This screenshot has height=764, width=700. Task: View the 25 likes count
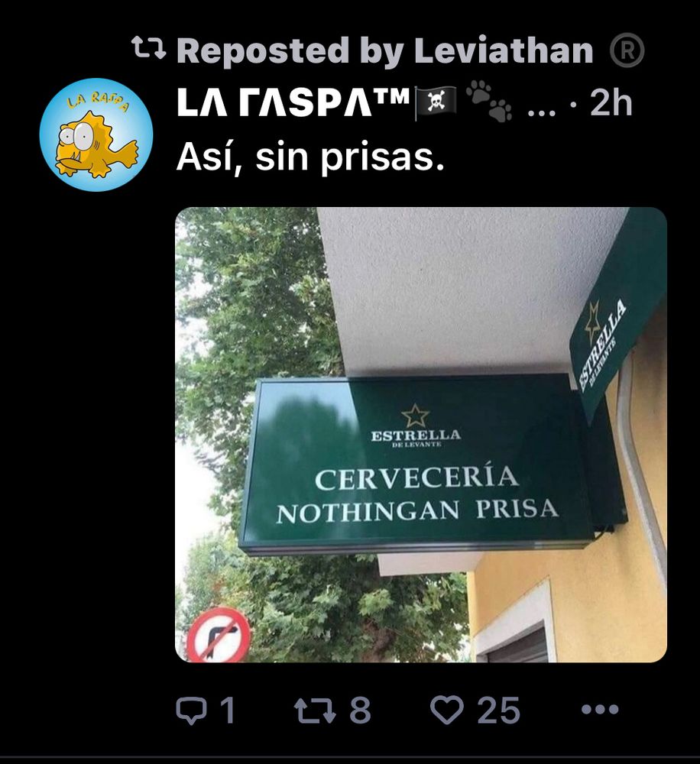498,711
